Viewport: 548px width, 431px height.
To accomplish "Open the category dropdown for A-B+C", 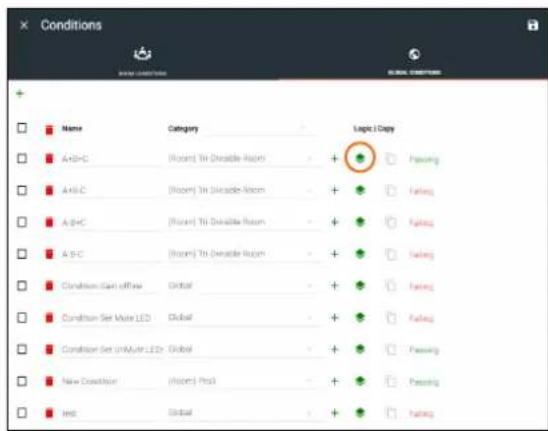I will pyautogui.click(x=241, y=222).
